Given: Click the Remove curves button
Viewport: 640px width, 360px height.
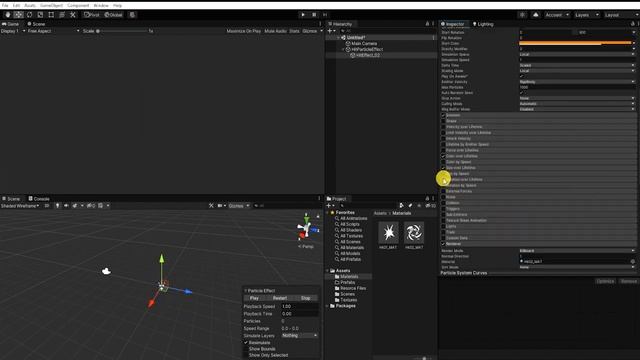Looking at the screenshot, I should [x=629, y=281].
